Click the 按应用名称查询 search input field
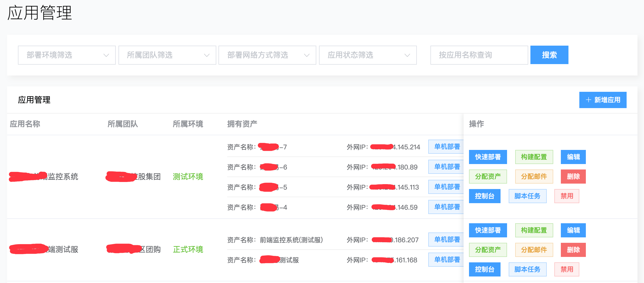This screenshot has width=644, height=283. [x=479, y=55]
